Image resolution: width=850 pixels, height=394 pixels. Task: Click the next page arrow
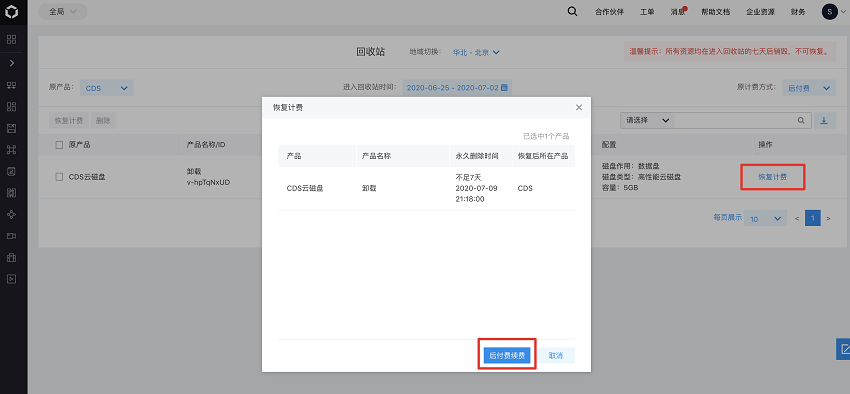click(828, 218)
